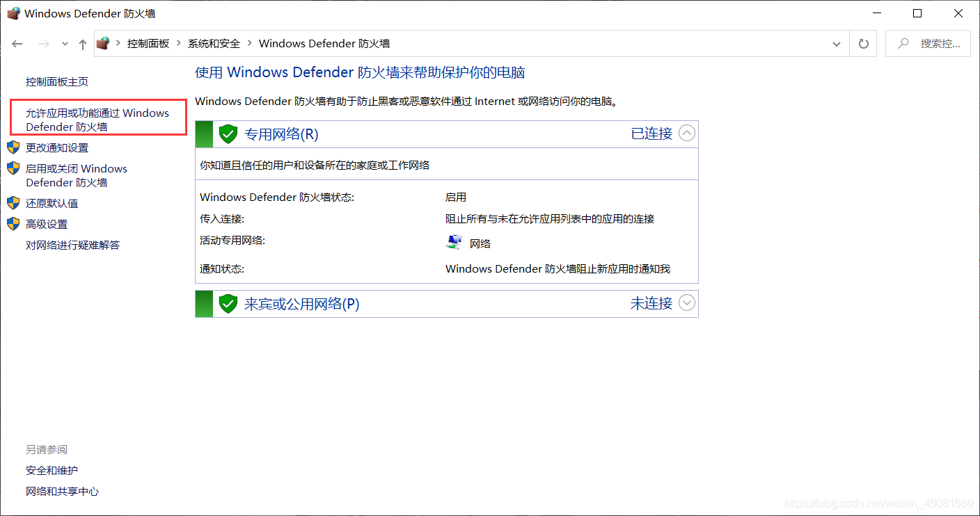
Task: Click the 未连接 status text
Action: pos(651,303)
